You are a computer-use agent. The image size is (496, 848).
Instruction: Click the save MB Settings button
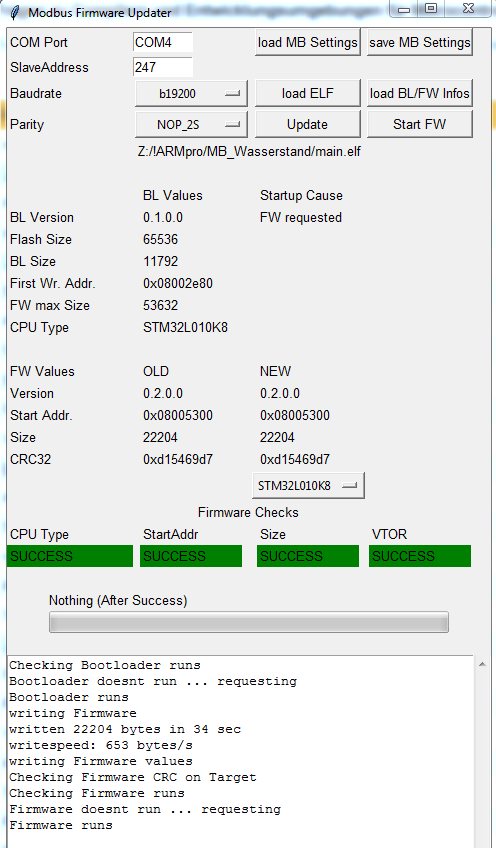(420, 42)
